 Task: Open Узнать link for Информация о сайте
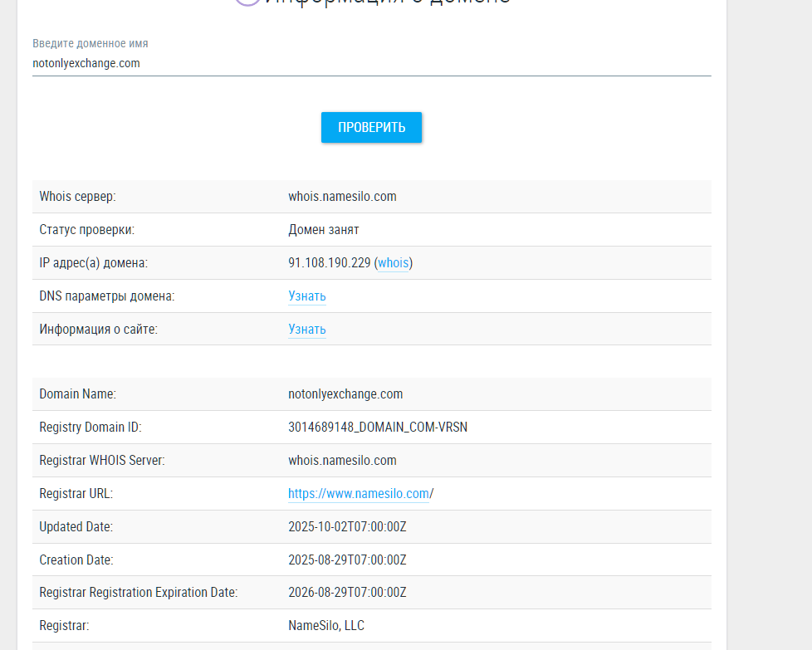(306, 329)
